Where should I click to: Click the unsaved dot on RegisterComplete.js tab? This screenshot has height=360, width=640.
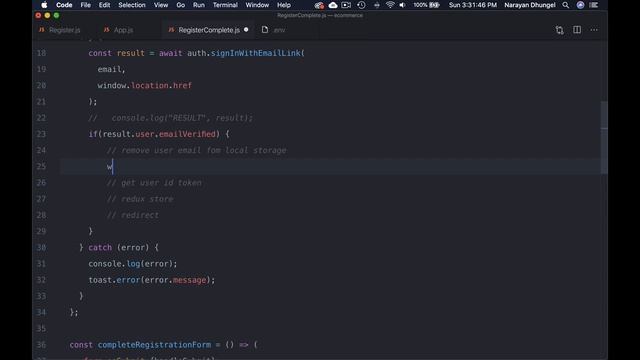point(246,30)
